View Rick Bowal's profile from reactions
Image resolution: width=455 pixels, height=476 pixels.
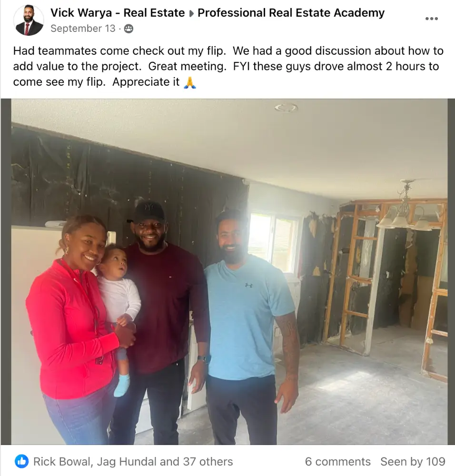62,461
